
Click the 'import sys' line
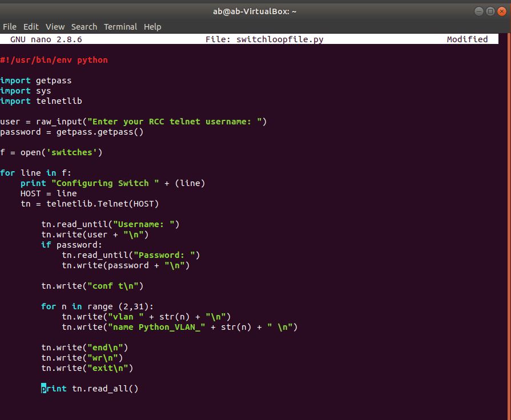click(26, 91)
